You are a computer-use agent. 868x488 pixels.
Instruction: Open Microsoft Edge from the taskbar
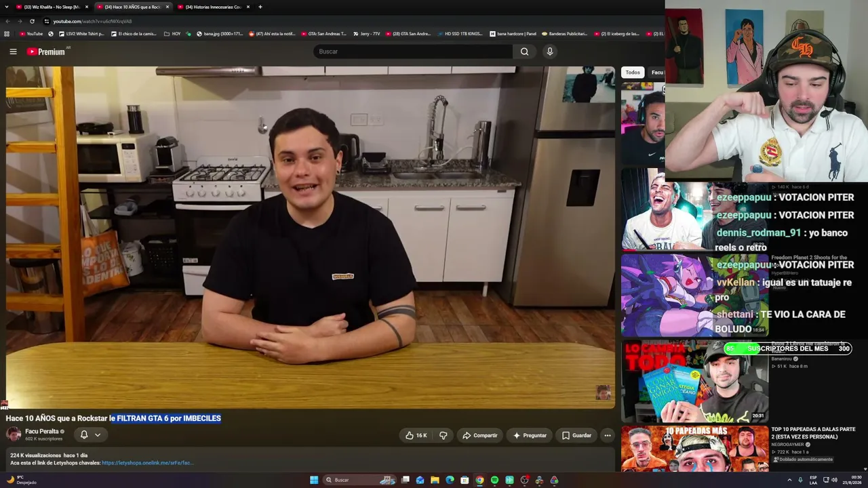click(x=450, y=480)
